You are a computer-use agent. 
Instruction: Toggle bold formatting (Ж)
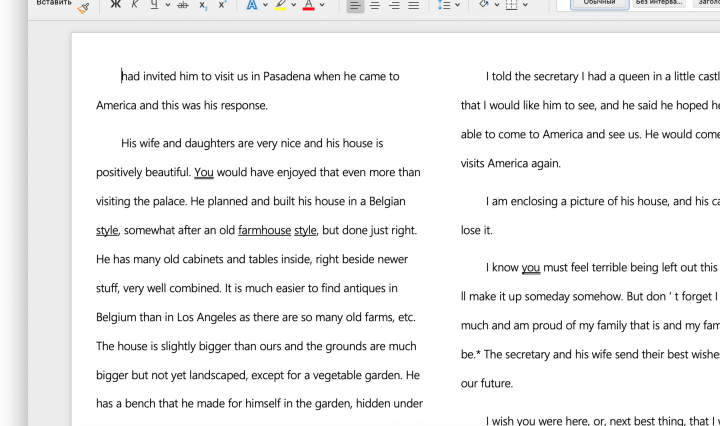point(115,5)
